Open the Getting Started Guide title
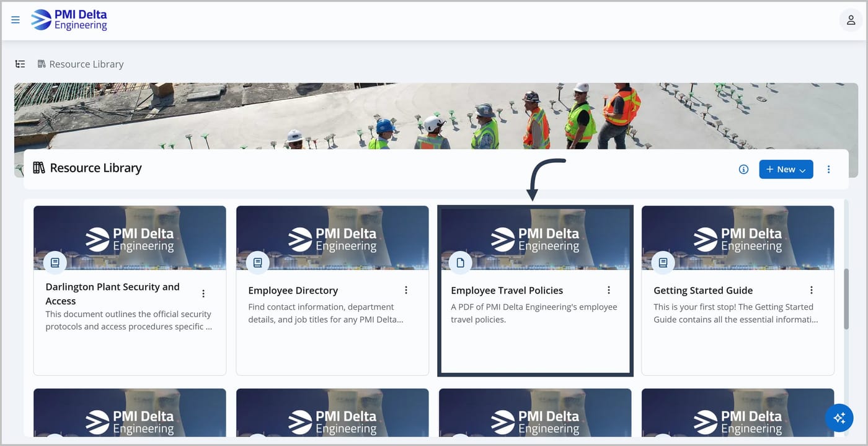Image resolution: width=868 pixels, height=446 pixels. pyautogui.click(x=703, y=290)
